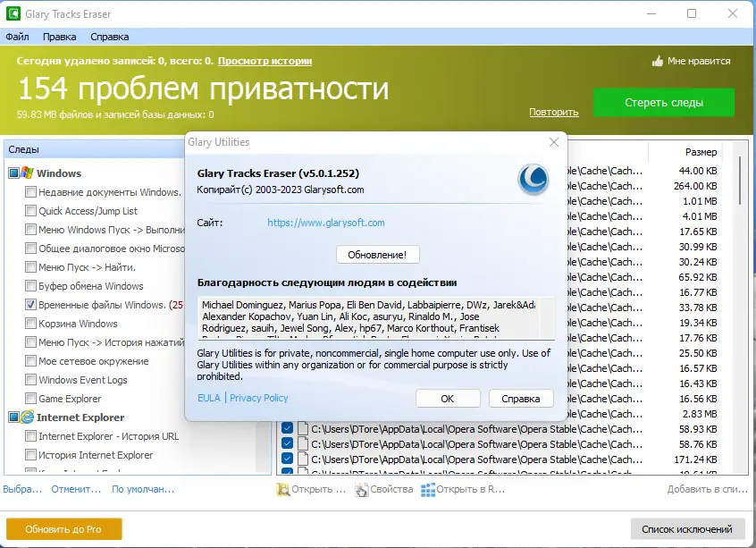Image resolution: width=756 pixels, height=548 pixels.
Task: Click the 264.00 KB size cell
Action: (x=695, y=186)
